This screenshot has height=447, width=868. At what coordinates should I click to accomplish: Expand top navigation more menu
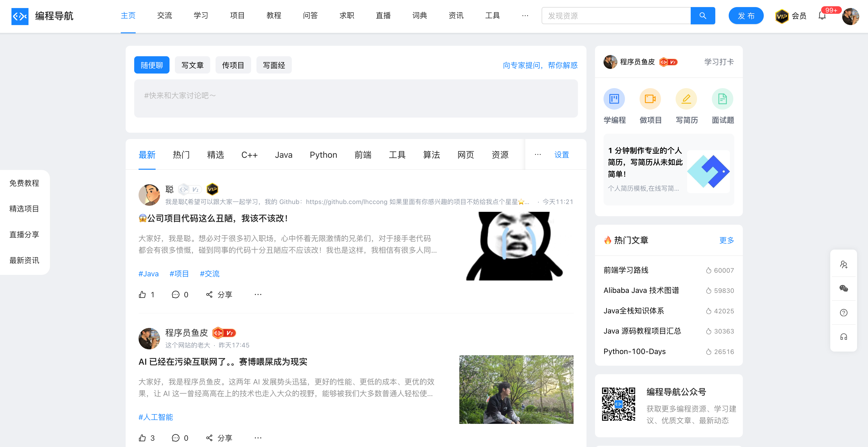(525, 16)
